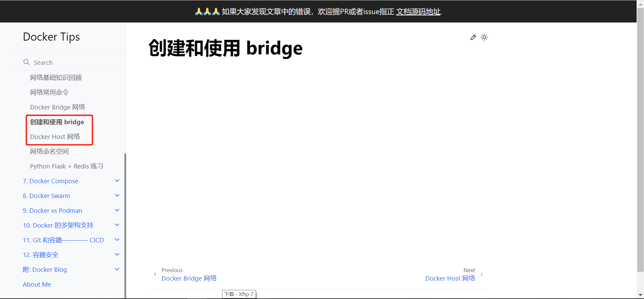Open 文档源码地址 link in banner
Screen dimensions: 644x299
pyautogui.click(x=418, y=12)
